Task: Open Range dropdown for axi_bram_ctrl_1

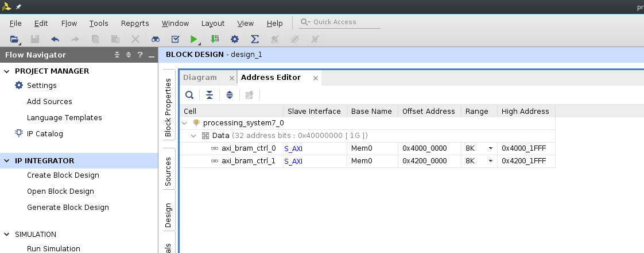Action: (490, 161)
